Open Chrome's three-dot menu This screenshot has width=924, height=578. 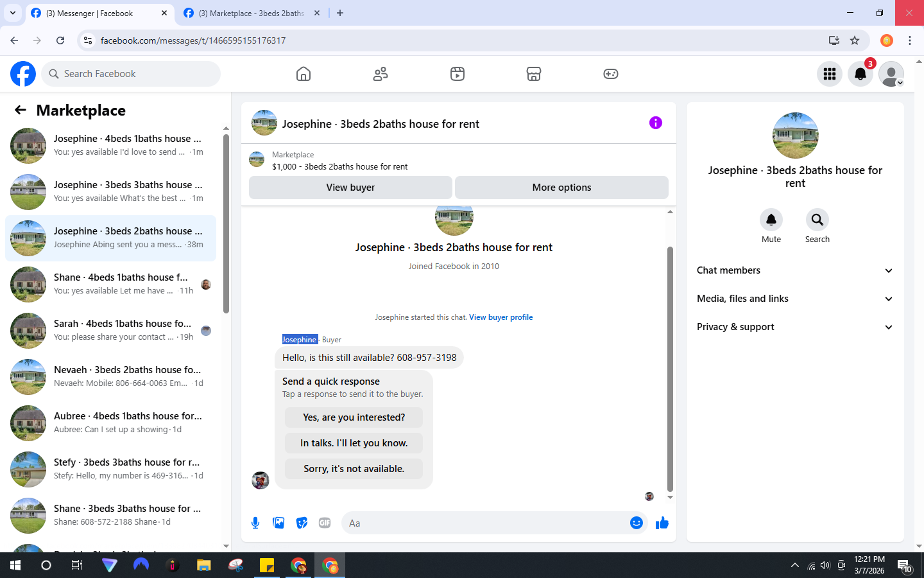point(910,40)
